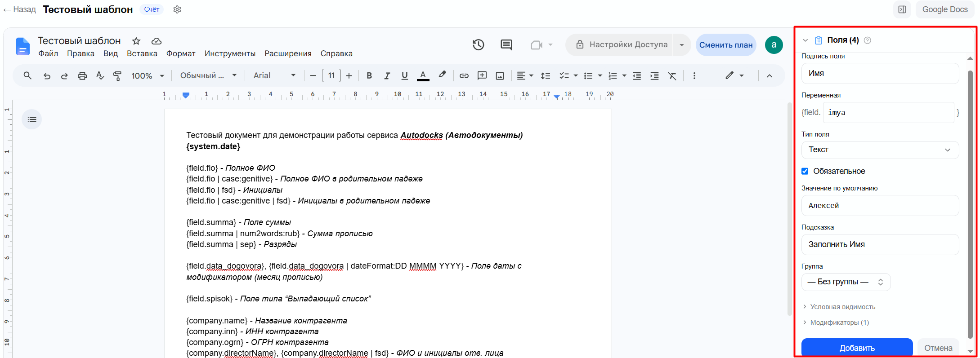The image size is (980, 358).
Task: Click the Переменная input with imya
Action: pos(888,112)
